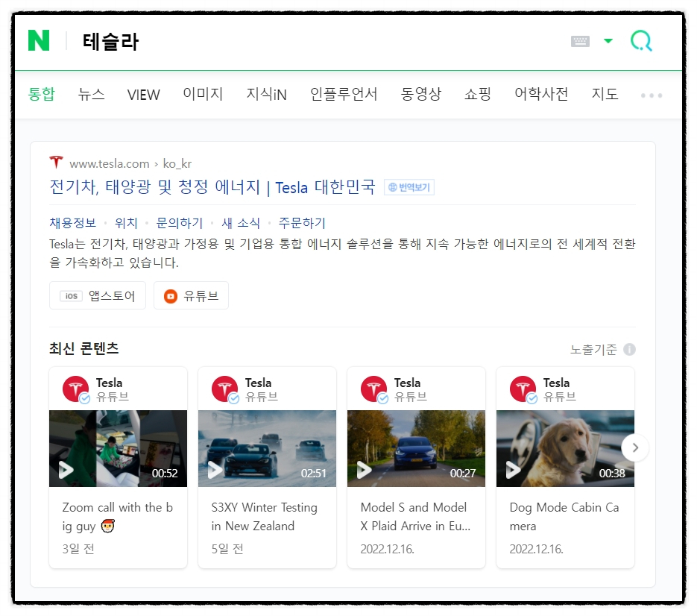Show more tabs with the ellipsis

[652, 95]
